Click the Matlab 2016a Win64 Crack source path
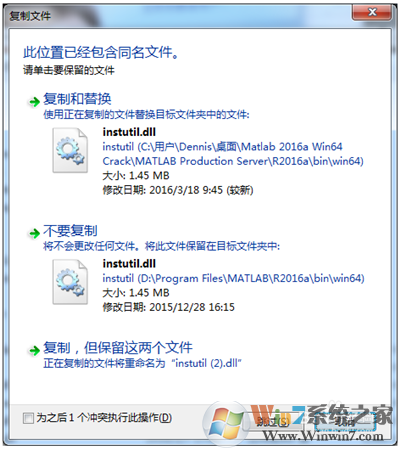 233,154
